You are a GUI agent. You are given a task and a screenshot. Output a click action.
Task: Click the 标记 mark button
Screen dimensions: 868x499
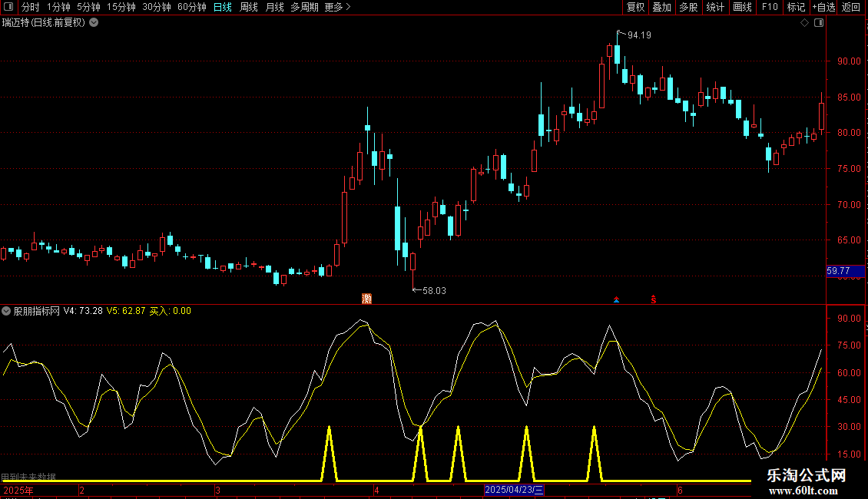coord(796,7)
